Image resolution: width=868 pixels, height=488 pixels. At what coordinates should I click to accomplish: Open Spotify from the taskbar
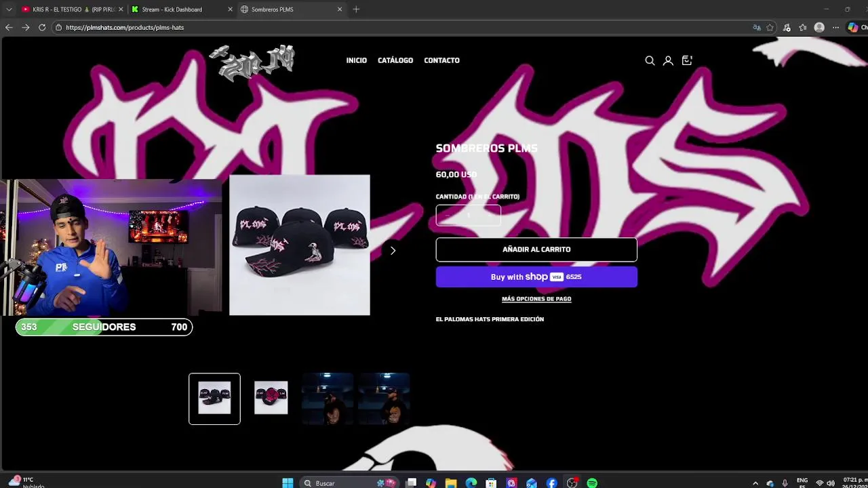(x=592, y=483)
